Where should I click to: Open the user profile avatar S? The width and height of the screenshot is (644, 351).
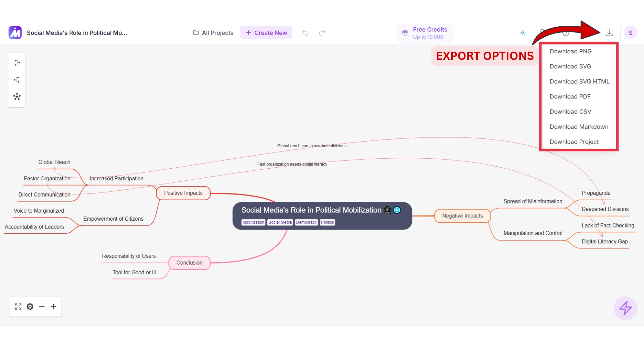(x=630, y=33)
